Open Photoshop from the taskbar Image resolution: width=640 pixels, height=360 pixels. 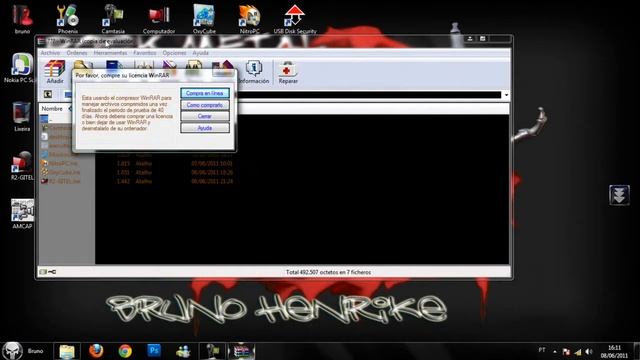pos(154,351)
